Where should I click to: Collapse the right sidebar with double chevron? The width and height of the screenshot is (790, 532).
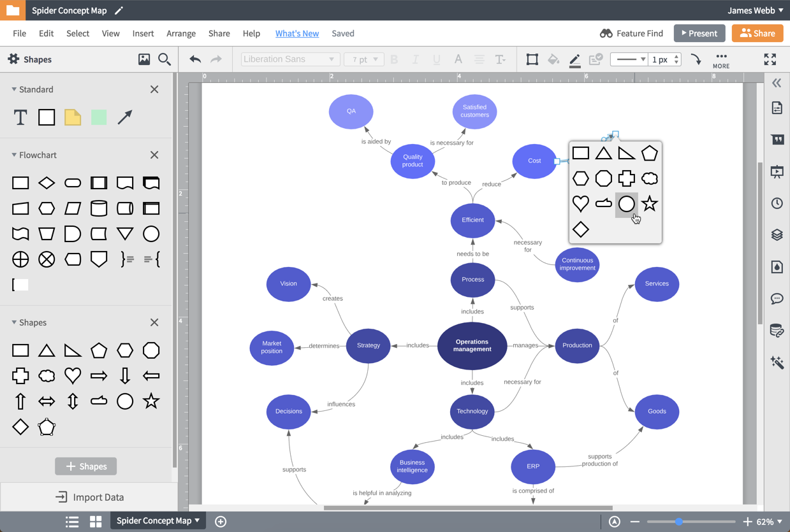point(777,83)
